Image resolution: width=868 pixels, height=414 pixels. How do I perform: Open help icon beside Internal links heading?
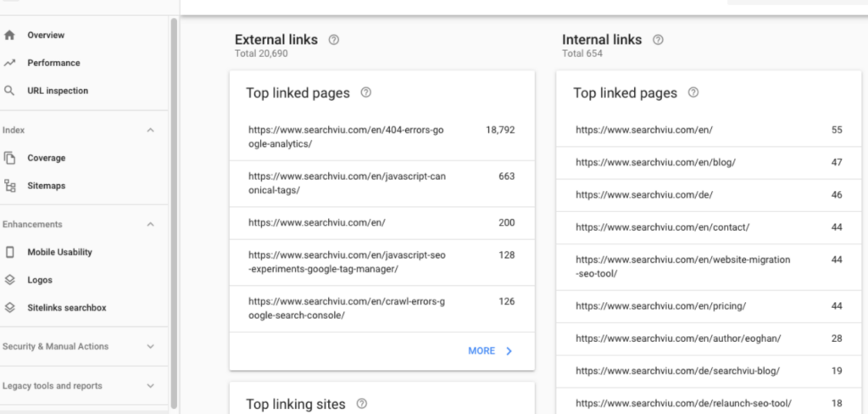pyautogui.click(x=659, y=40)
